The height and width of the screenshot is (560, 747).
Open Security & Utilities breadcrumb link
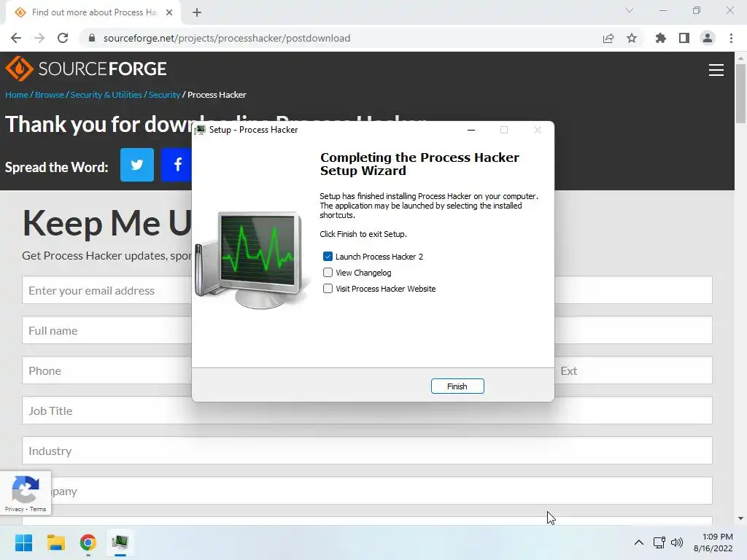(x=107, y=95)
